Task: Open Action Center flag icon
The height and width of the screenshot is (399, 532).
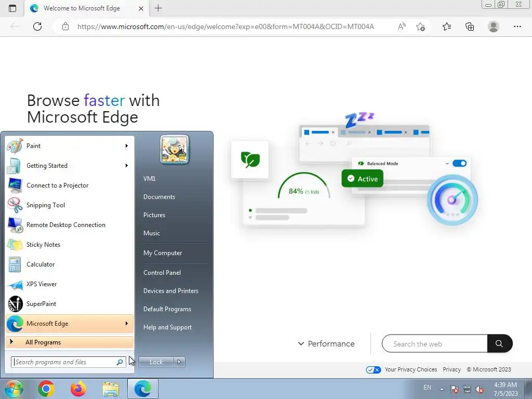Action: (x=455, y=389)
